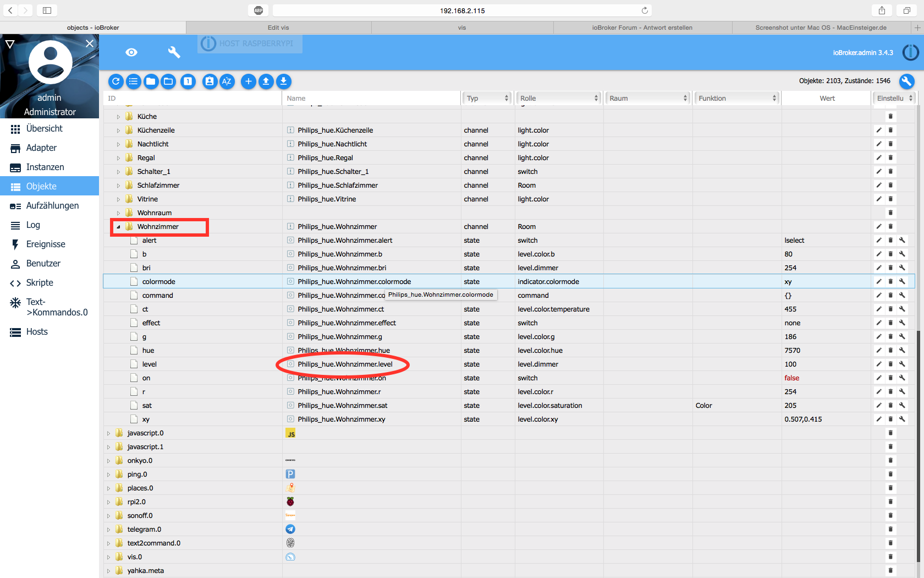Expand the Schlafzimmer folder
The height and width of the screenshot is (578, 924).
point(118,186)
